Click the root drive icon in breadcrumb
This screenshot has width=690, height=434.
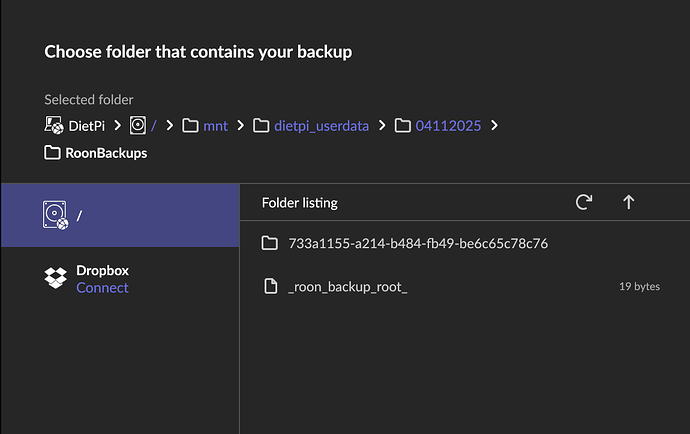139,126
